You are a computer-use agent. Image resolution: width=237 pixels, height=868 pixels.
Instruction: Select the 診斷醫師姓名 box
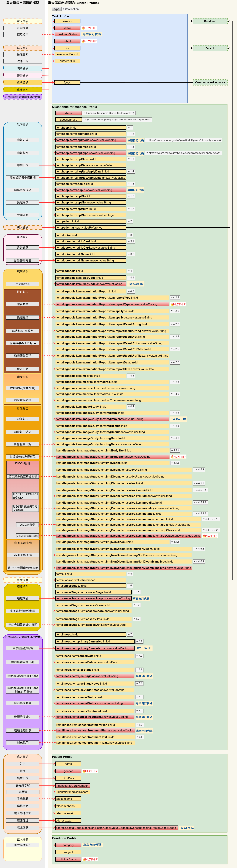(x=23, y=260)
